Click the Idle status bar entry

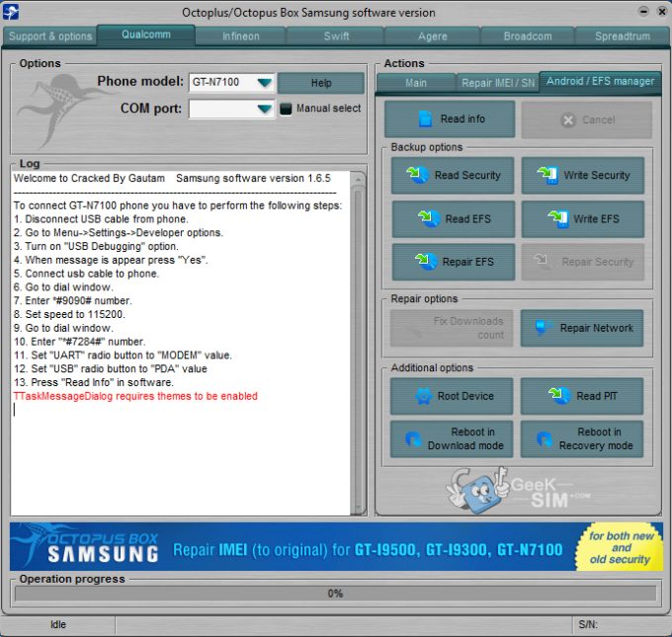[x=58, y=624]
